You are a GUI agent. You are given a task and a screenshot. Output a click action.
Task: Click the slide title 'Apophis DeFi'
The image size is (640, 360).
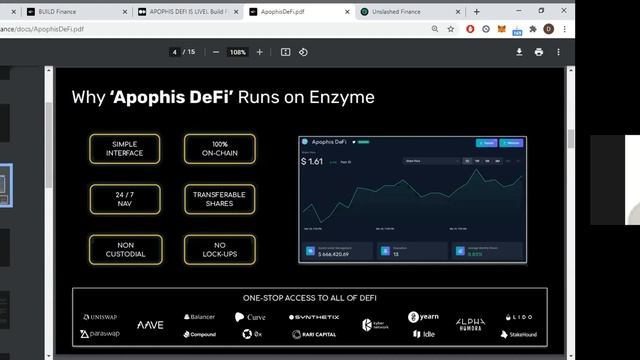click(x=171, y=98)
